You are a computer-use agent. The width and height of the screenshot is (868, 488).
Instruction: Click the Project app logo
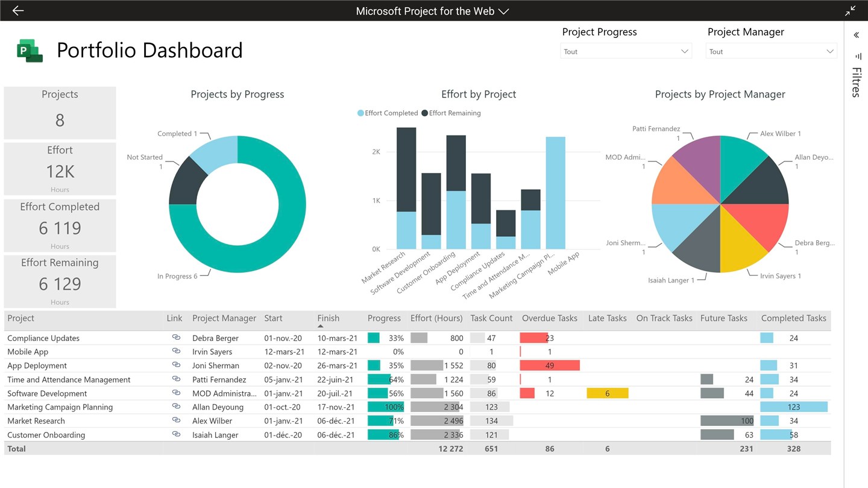click(x=30, y=51)
